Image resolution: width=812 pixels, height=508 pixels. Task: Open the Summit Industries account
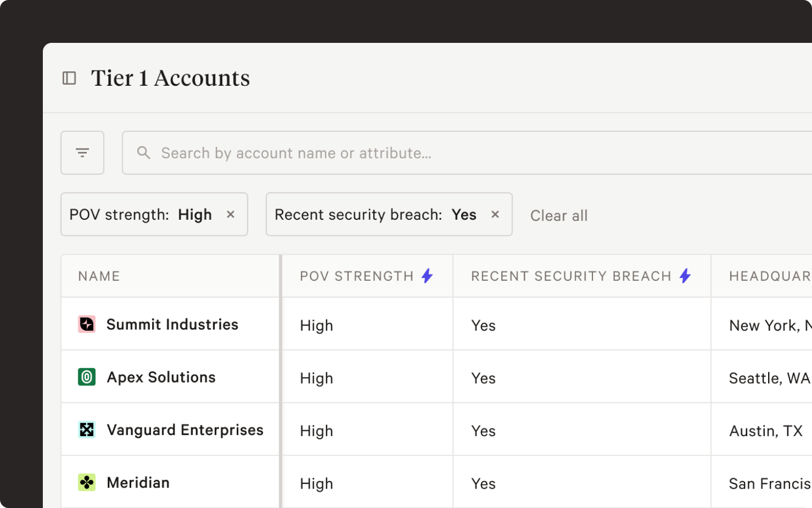click(x=172, y=325)
